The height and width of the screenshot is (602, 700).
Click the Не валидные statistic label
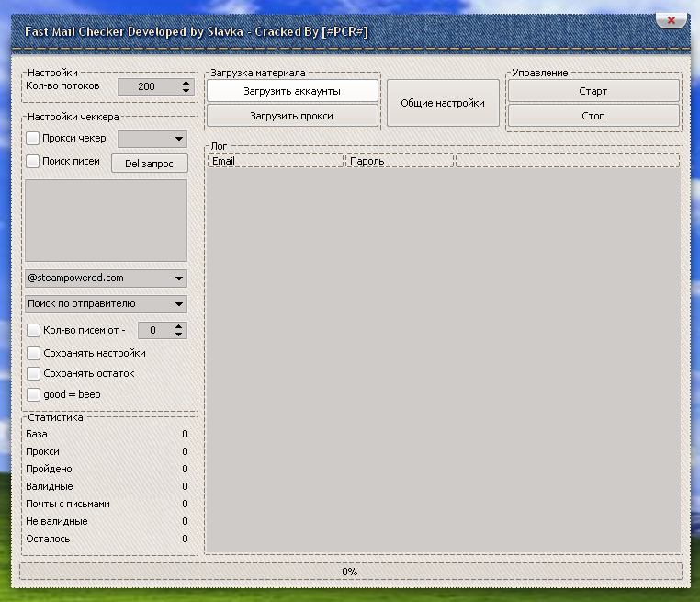click(57, 521)
